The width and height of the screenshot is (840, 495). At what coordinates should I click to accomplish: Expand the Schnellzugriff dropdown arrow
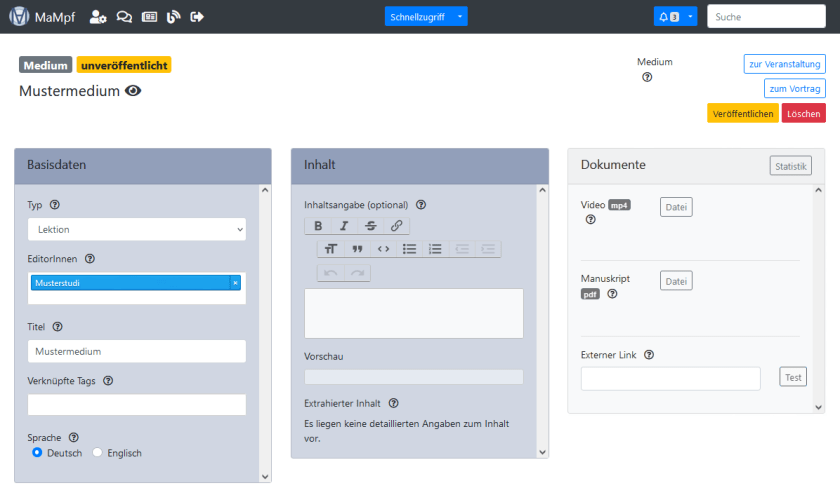tap(459, 17)
